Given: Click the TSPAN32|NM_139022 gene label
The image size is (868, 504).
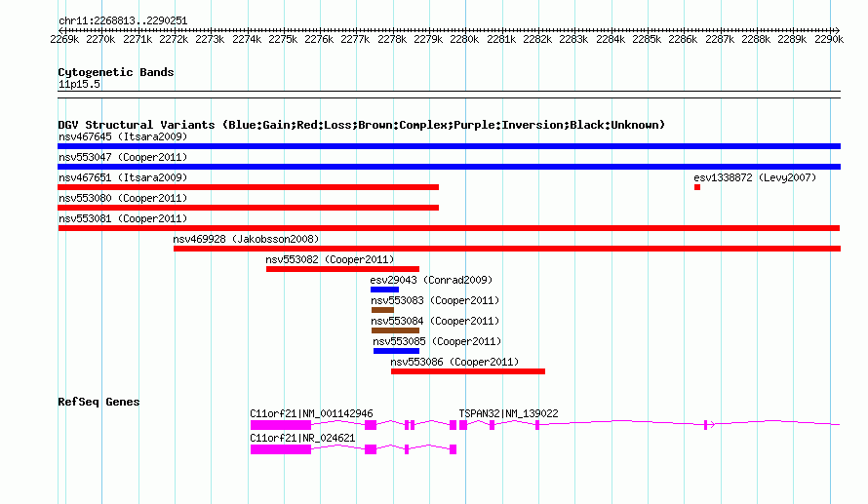Looking at the screenshot, I should [x=508, y=413].
